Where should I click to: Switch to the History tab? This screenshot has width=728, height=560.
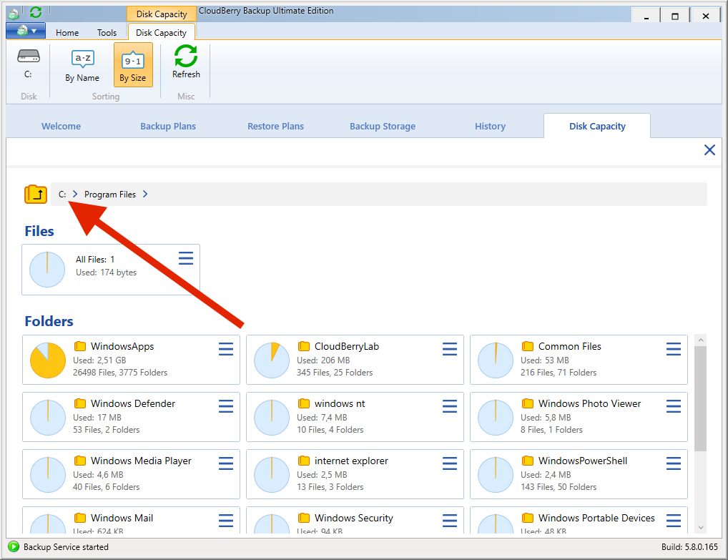pos(491,127)
